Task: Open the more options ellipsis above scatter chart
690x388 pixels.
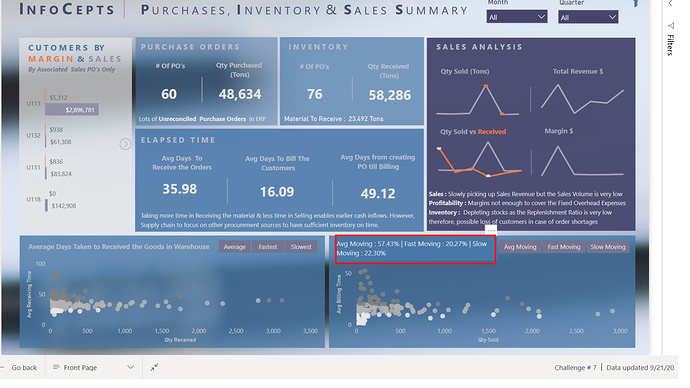Action: 491,230
